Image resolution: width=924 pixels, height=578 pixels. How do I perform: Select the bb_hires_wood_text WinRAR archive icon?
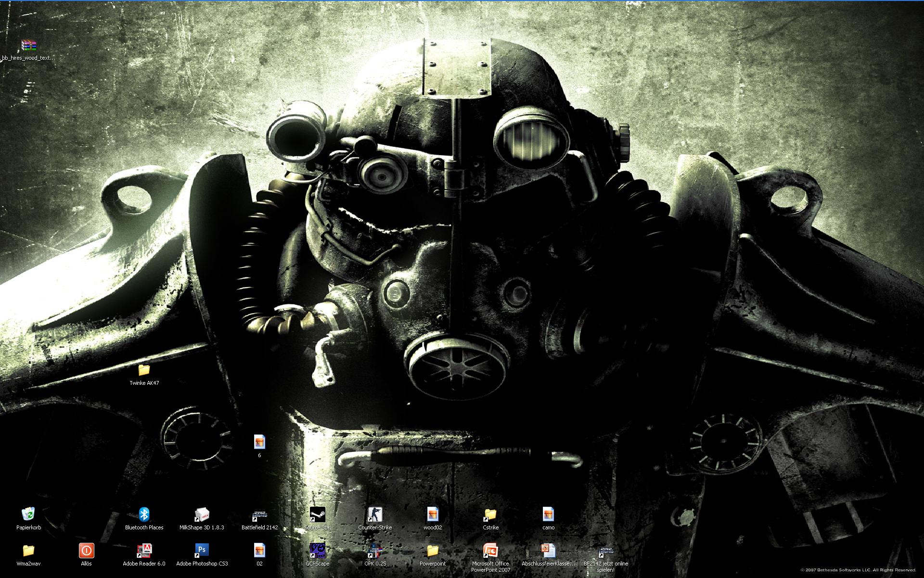coord(29,45)
